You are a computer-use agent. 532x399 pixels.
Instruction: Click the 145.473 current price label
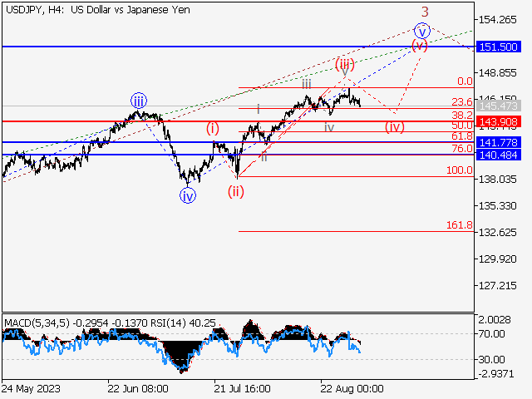pos(499,106)
